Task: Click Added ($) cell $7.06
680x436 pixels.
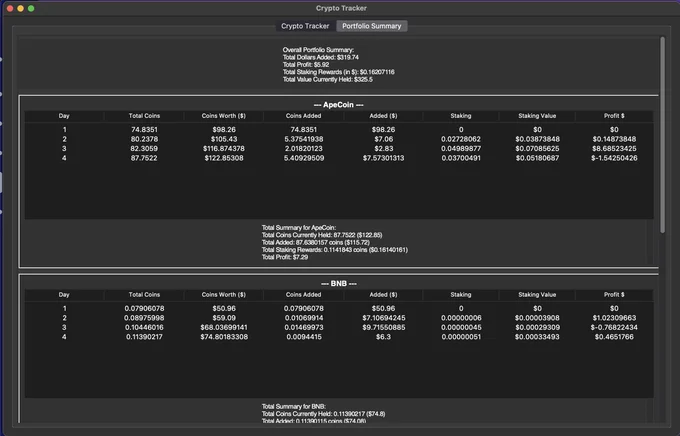Action: click(x=383, y=139)
